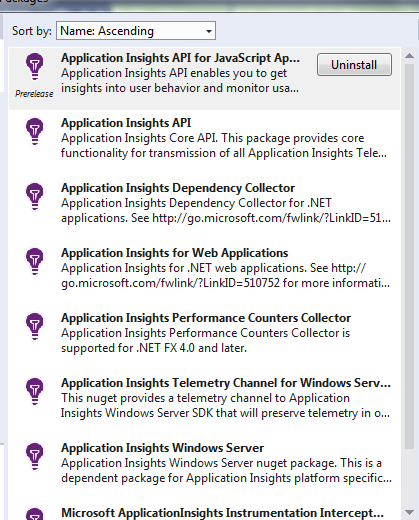Image resolution: width=419 pixels, height=520 pixels.
Task: Select Microsoft ApplicationInsights Instrumentation Intercept package title
Action: point(222,513)
